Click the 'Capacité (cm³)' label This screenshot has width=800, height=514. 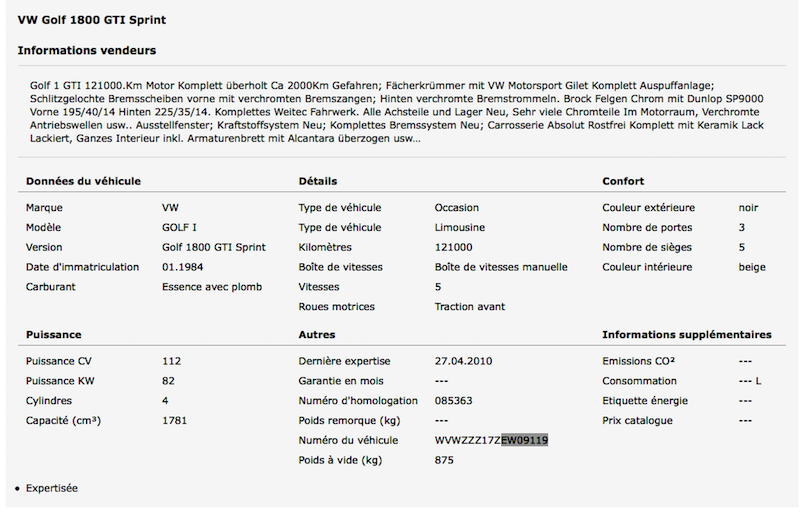coord(63,421)
